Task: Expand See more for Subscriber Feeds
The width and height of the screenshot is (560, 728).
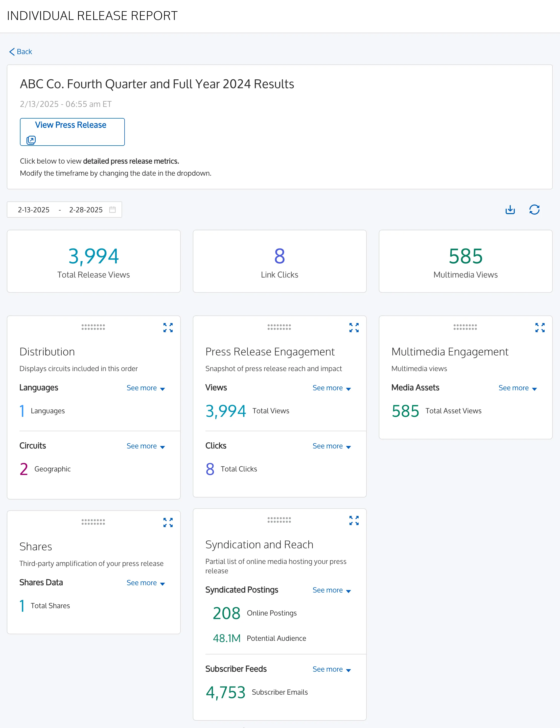Action: [332, 669]
